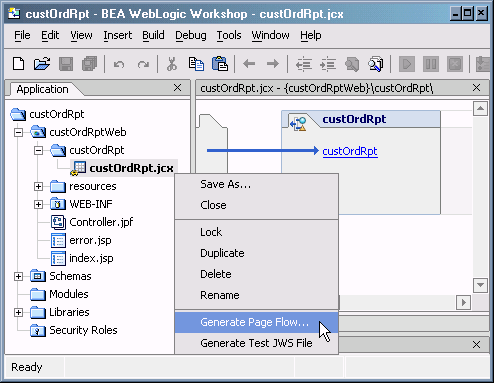
Task: Close the custOrdRpt.jcx editor pane
Action: click(476, 88)
